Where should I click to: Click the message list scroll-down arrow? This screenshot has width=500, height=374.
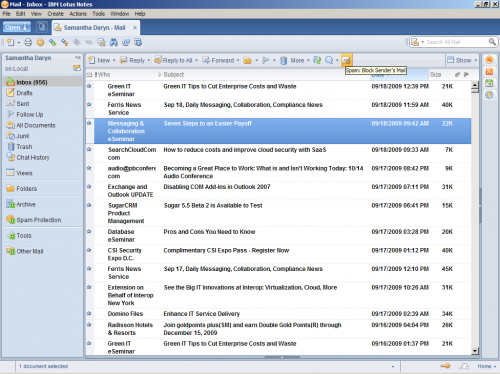coord(475,351)
